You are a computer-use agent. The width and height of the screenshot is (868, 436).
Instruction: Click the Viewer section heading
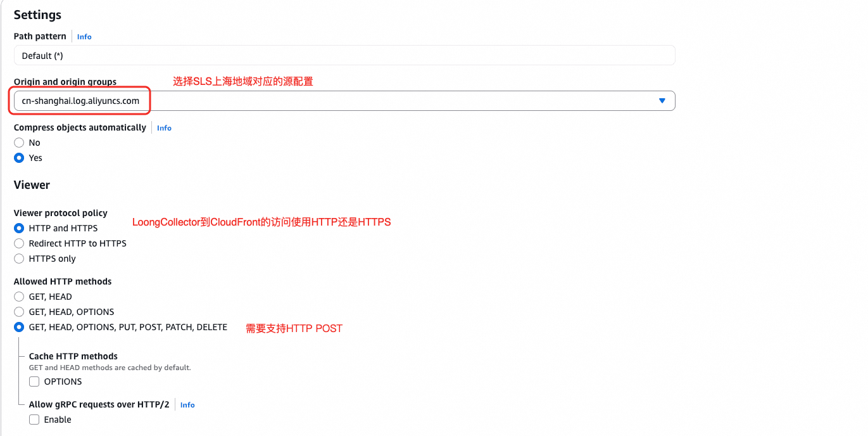[x=32, y=185]
